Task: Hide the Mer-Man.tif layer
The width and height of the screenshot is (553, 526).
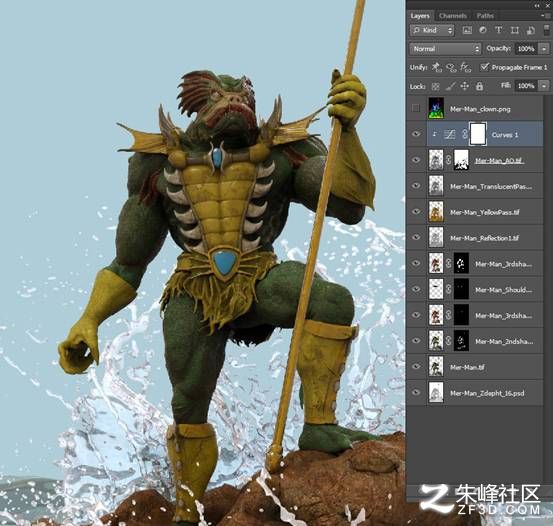Action: 416,367
